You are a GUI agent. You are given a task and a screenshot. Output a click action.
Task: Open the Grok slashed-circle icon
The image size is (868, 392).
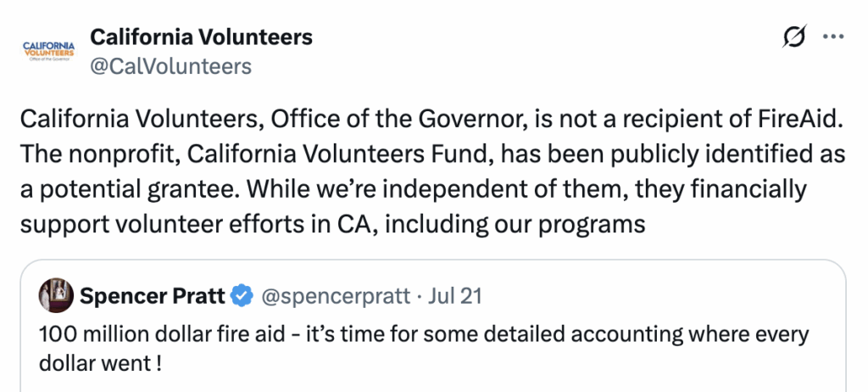coord(795,38)
